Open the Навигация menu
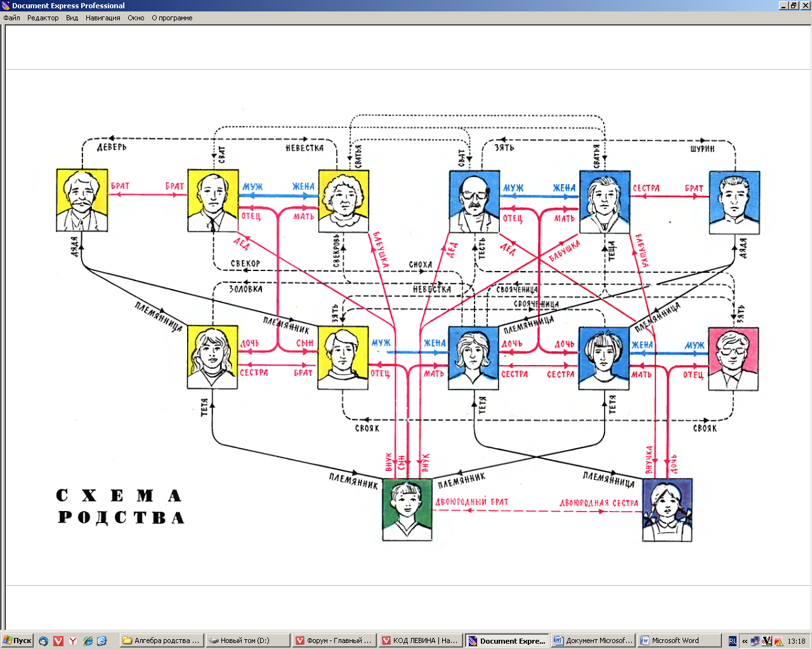 tap(103, 18)
